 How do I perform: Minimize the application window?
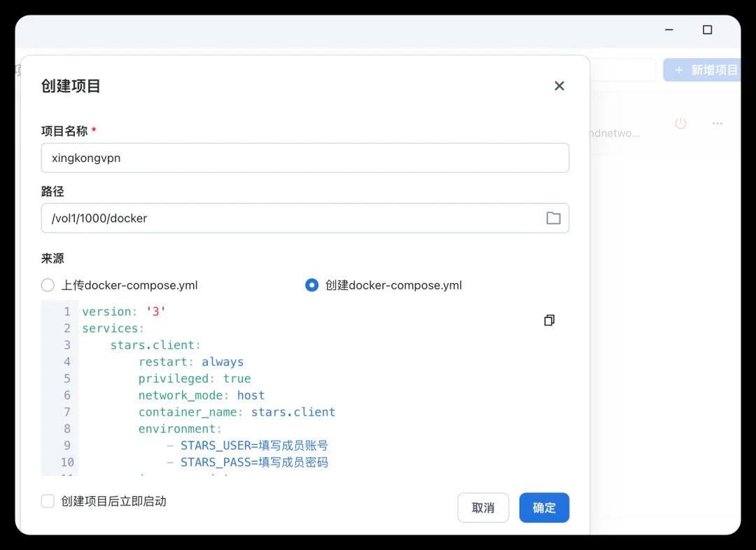click(x=670, y=30)
